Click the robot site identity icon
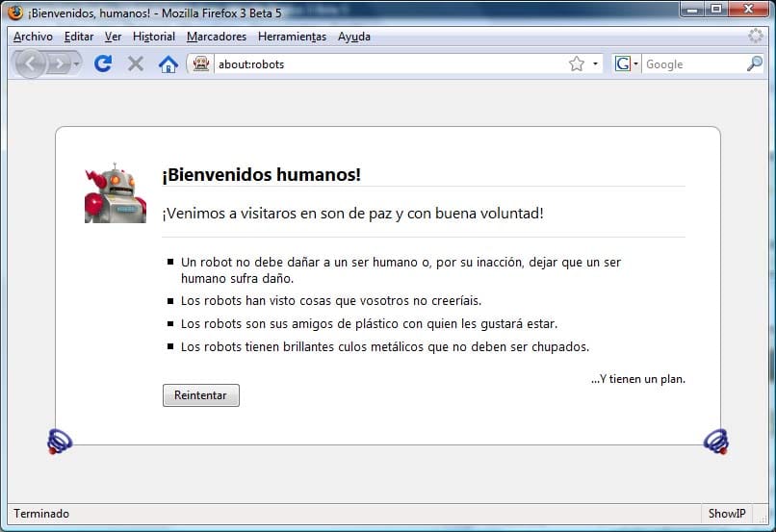776x532 pixels. click(x=201, y=63)
